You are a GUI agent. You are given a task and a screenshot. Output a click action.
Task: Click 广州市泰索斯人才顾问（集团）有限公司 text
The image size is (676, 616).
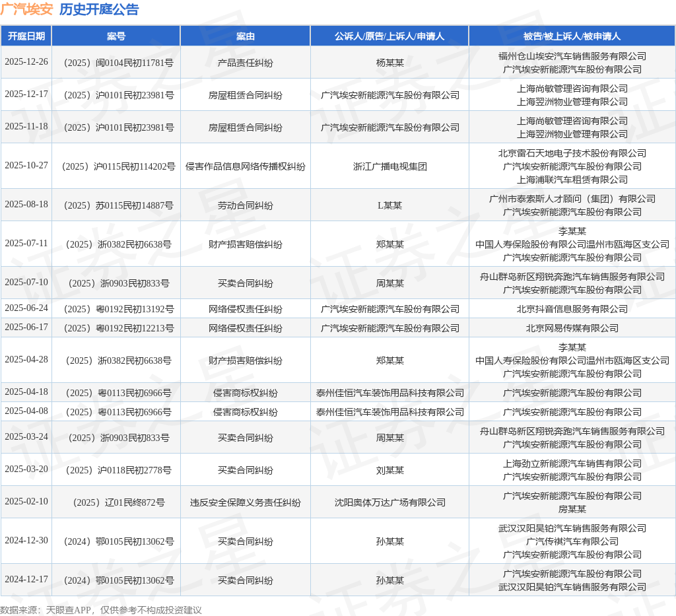point(572,199)
